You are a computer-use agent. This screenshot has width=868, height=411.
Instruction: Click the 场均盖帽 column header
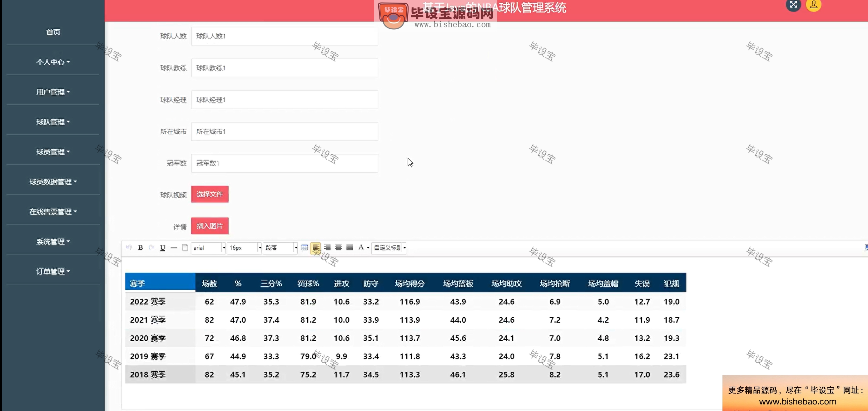603,284
